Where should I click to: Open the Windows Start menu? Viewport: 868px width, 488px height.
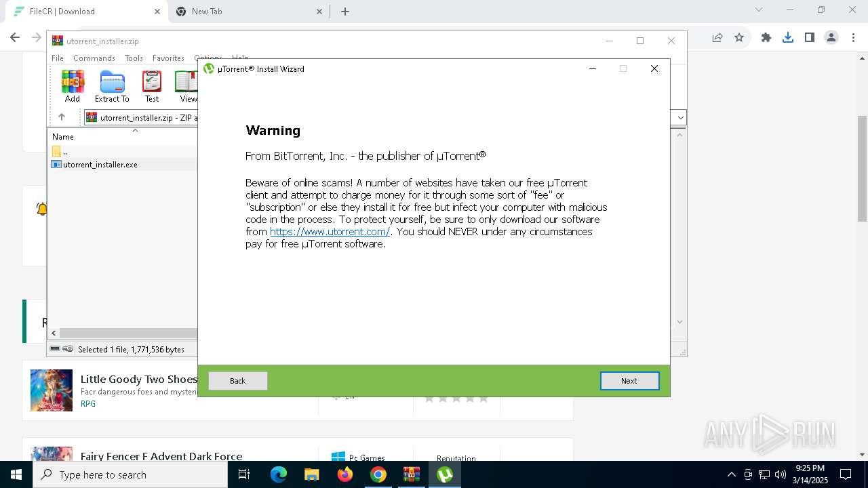16,474
